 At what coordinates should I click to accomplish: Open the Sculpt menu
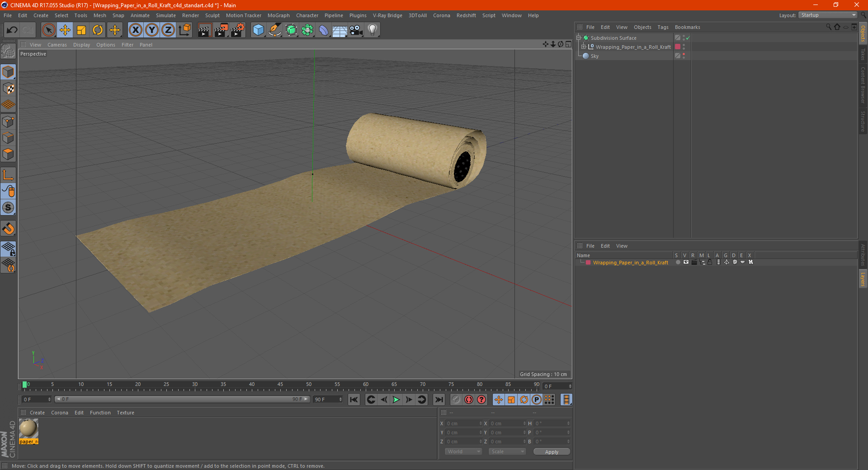click(212, 15)
